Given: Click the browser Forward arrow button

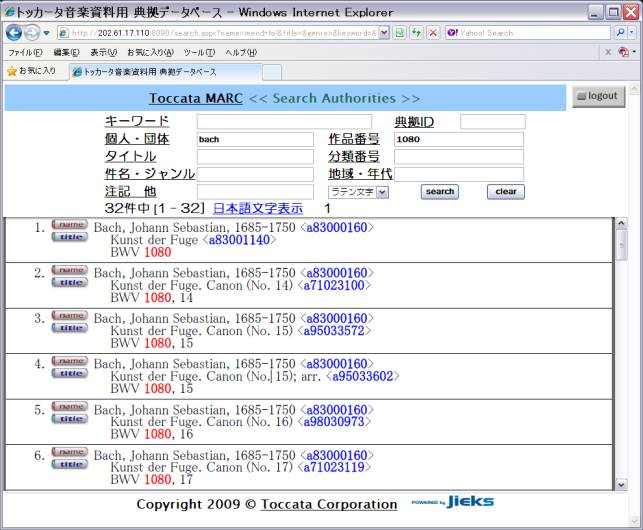Looking at the screenshot, I should point(32,32).
